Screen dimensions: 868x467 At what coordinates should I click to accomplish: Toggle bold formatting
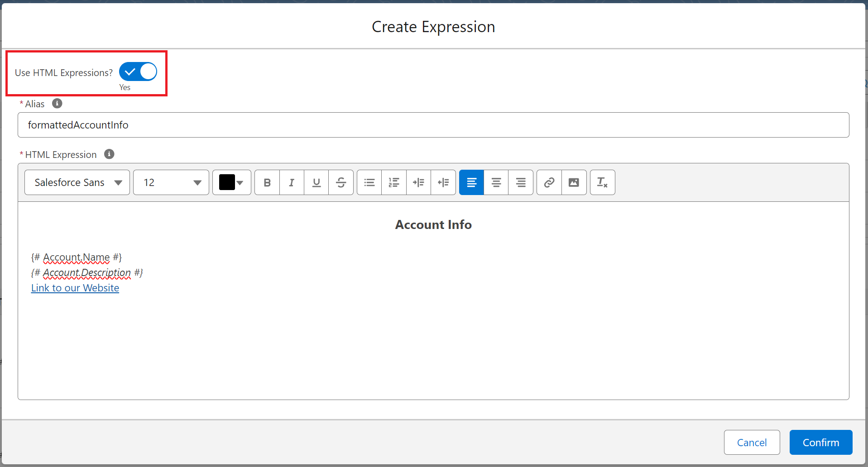coord(267,182)
